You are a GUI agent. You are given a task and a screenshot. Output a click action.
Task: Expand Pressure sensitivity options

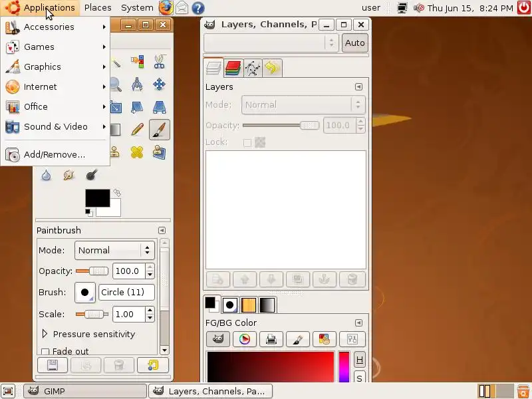tap(45, 334)
